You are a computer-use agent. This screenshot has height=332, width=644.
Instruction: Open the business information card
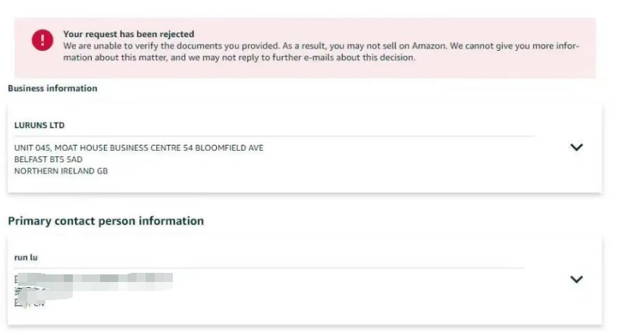(x=305, y=148)
